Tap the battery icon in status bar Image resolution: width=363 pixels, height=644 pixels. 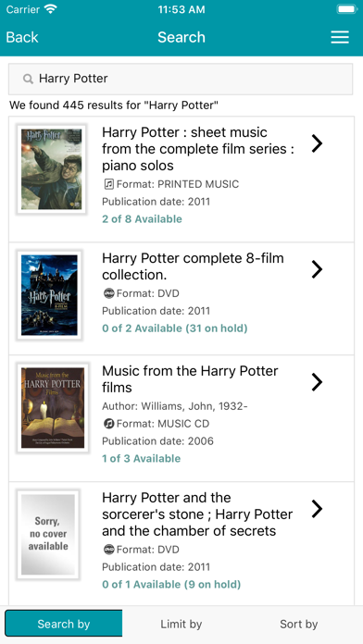tap(346, 9)
